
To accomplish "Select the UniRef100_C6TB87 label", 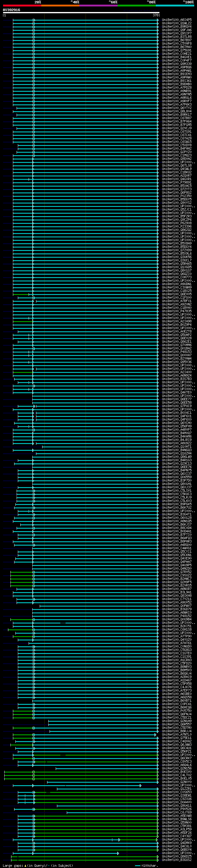I will click(177, 118).
